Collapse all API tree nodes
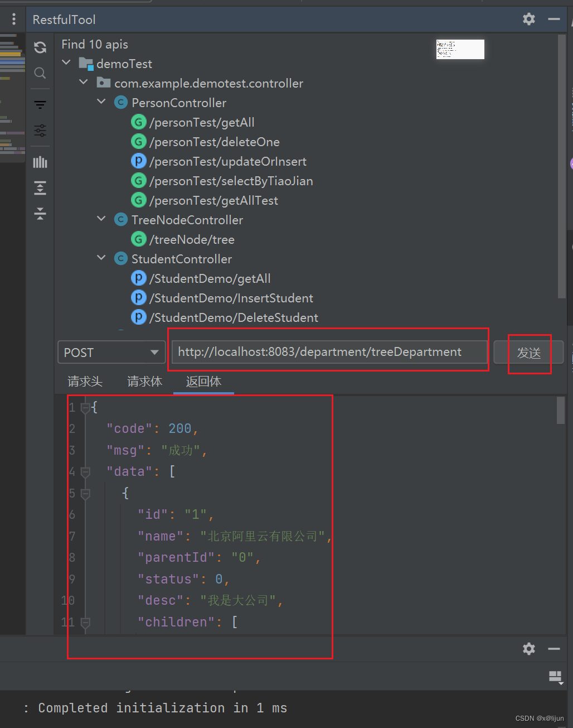The width and height of the screenshot is (573, 728). [40, 214]
